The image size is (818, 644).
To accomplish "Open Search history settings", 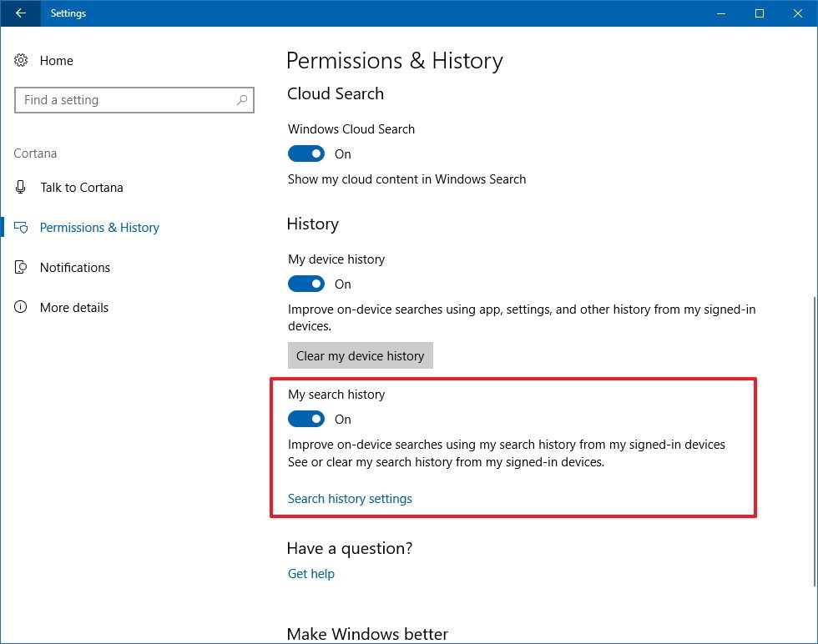I will click(350, 498).
